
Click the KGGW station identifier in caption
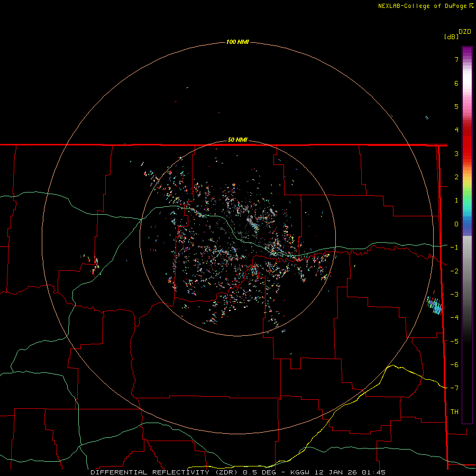point(300,472)
